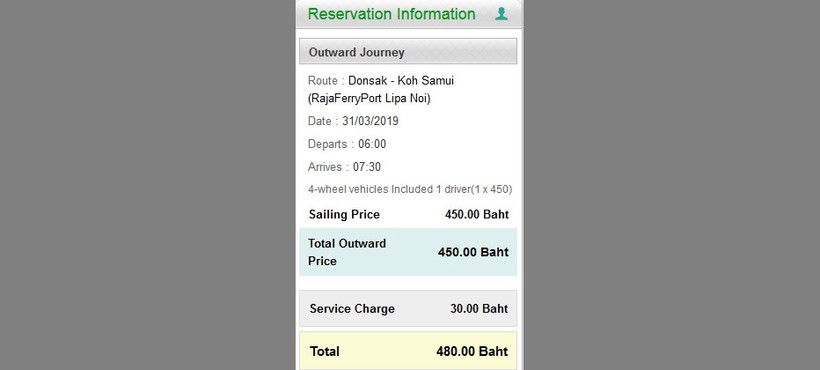
Task: Click the arrival time 07:30
Action: coord(367,167)
